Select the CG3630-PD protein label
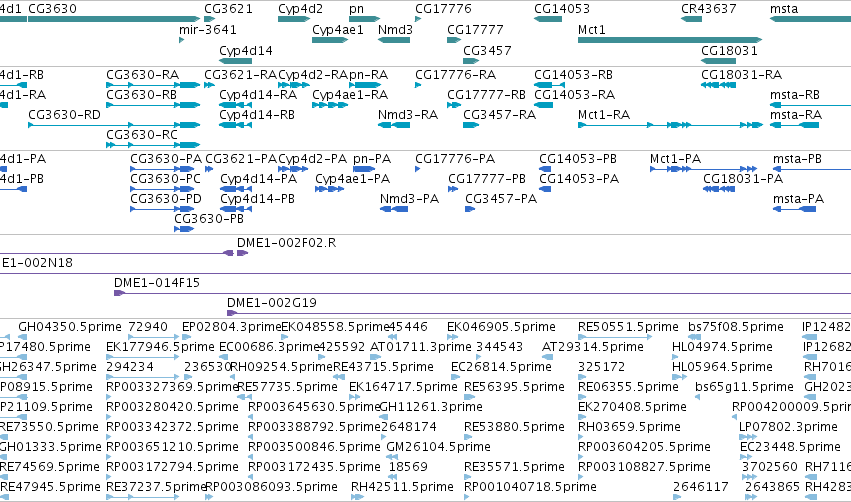 (x=166, y=199)
